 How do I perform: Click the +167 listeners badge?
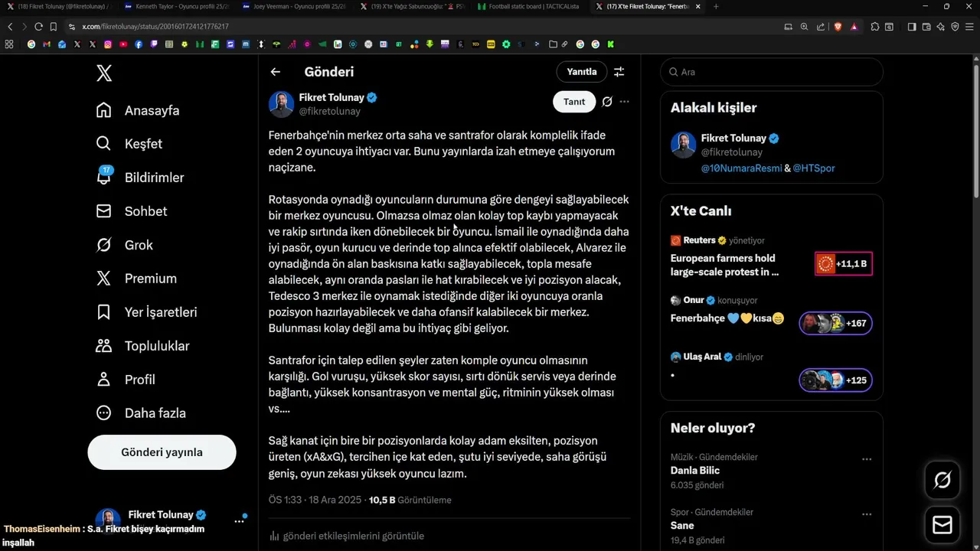tap(835, 323)
